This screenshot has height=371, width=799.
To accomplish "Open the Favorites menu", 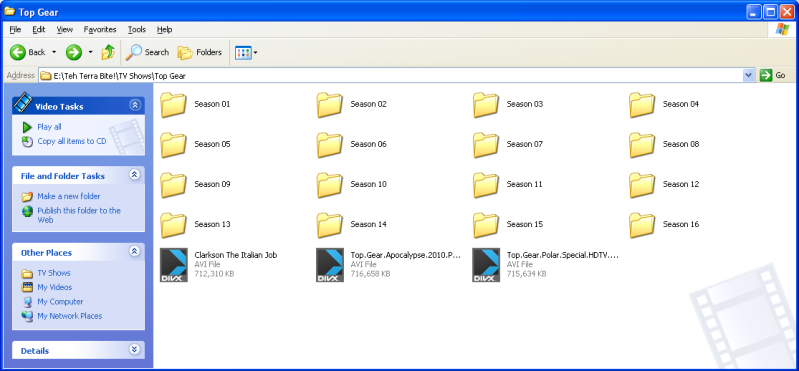I will [x=100, y=30].
